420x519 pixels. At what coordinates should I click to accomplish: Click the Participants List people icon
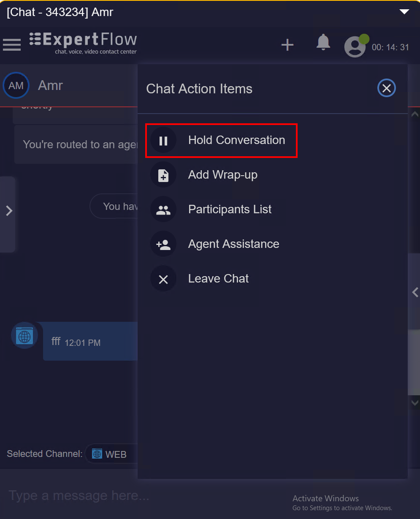point(163,210)
